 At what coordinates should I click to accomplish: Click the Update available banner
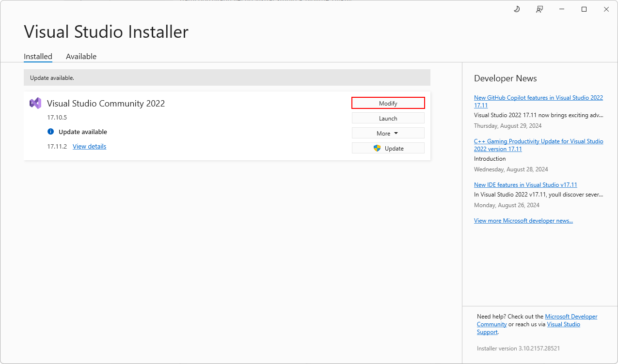pos(227,77)
